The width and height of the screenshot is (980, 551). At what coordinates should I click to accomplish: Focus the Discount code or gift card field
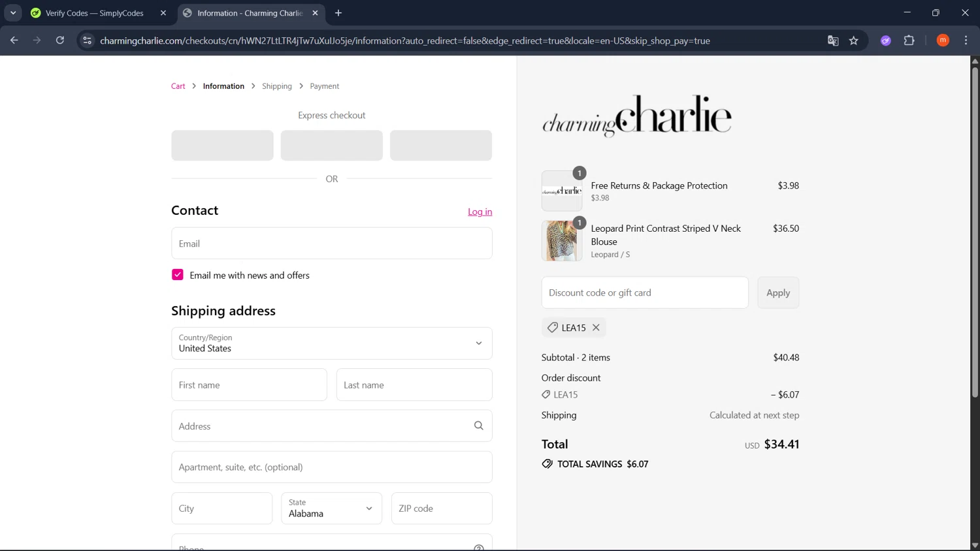point(645,292)
